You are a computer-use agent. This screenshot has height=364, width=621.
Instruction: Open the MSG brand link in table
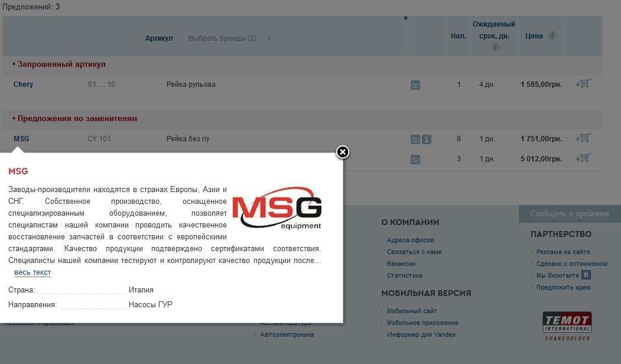(21, 139)
